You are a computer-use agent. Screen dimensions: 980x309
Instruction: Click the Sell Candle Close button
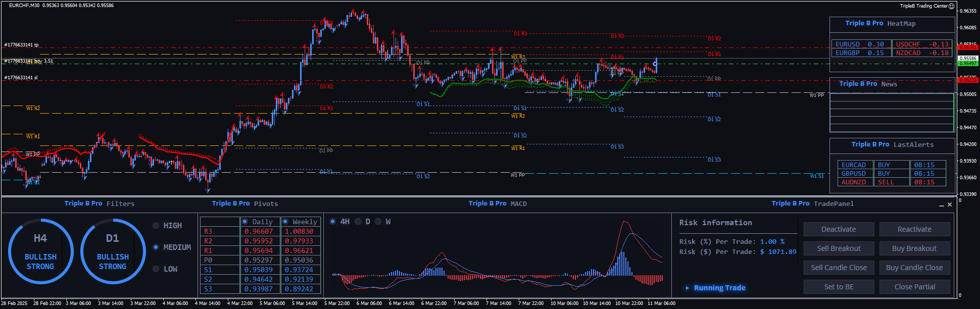click(839, 268)
